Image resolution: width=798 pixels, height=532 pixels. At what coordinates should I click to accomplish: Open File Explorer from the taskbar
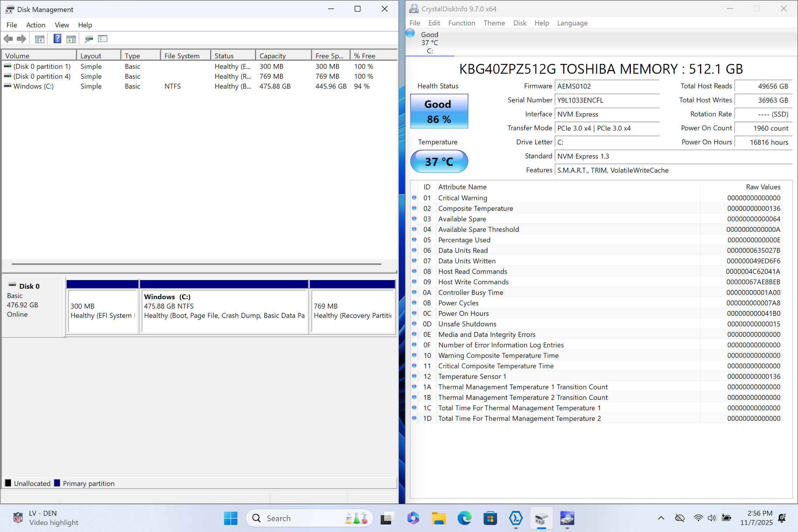[439, 518]
